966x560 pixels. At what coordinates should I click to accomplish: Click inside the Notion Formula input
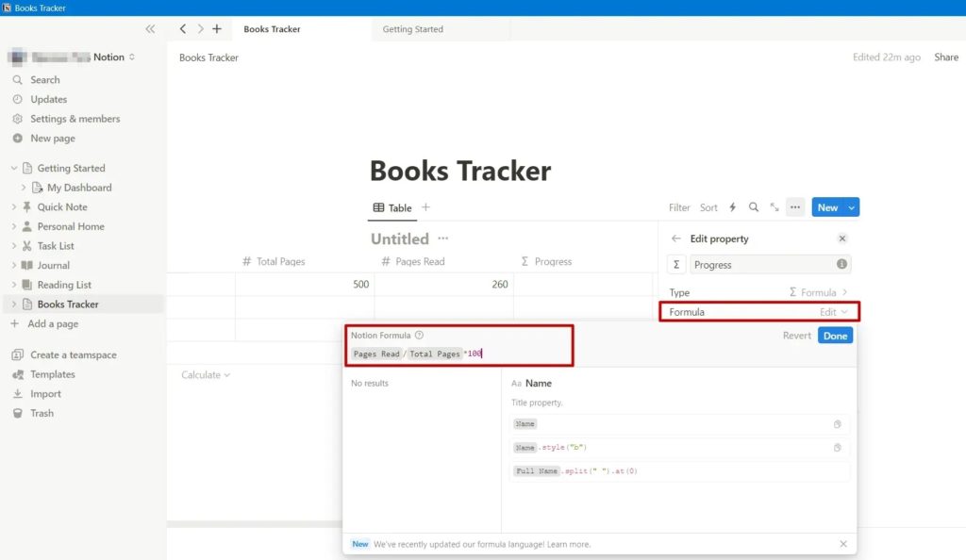point(459,354)
